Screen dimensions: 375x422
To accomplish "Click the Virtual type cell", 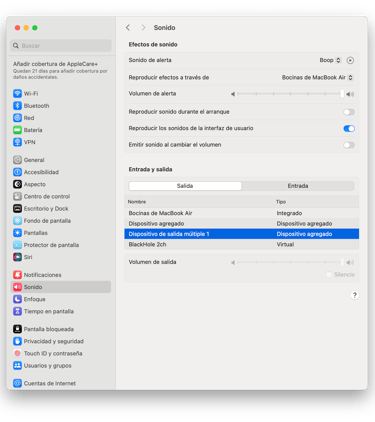I will pos(285,244).
